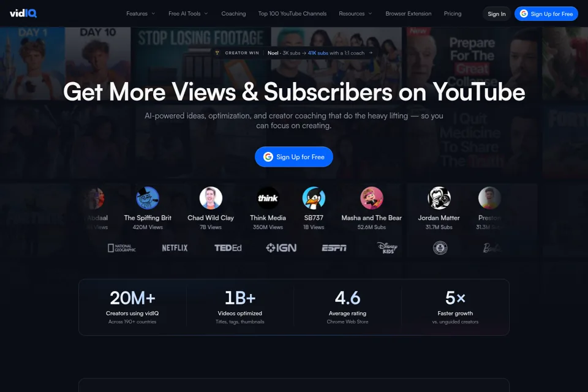Go to the Coaching page
The height and width of the screenshot is (392, 588).
click(x=233, y=13)
